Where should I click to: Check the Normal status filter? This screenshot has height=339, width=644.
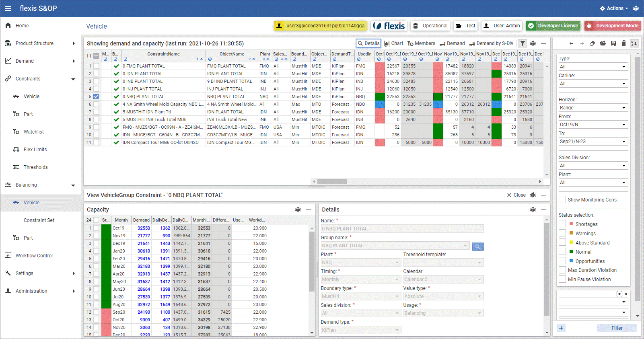562,252
